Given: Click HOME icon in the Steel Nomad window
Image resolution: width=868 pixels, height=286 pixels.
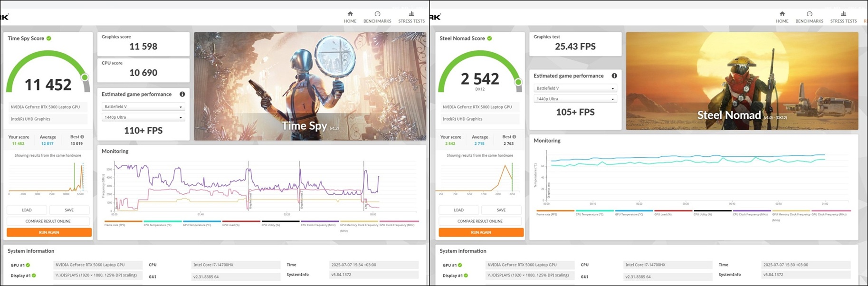Looking at the screenshot, I should coord(782,14).
